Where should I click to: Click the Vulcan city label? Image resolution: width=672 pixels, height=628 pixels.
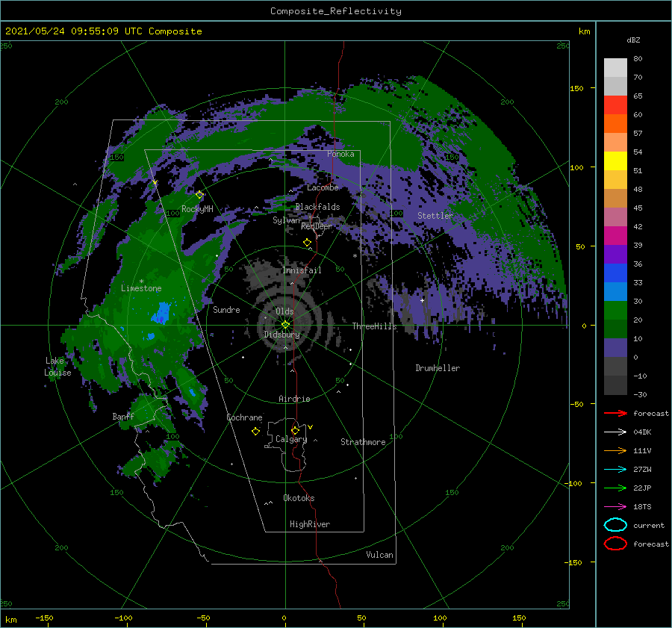(x=380, y=555)
